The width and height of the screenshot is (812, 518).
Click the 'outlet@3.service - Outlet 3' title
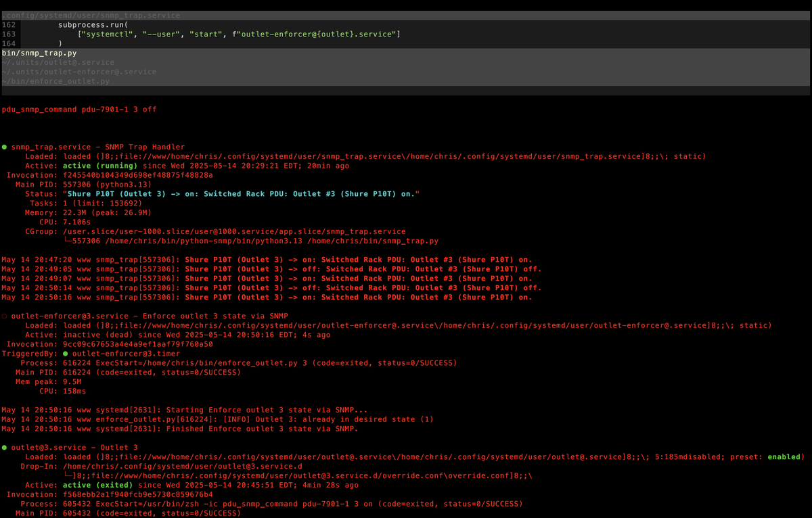point(74,448)
